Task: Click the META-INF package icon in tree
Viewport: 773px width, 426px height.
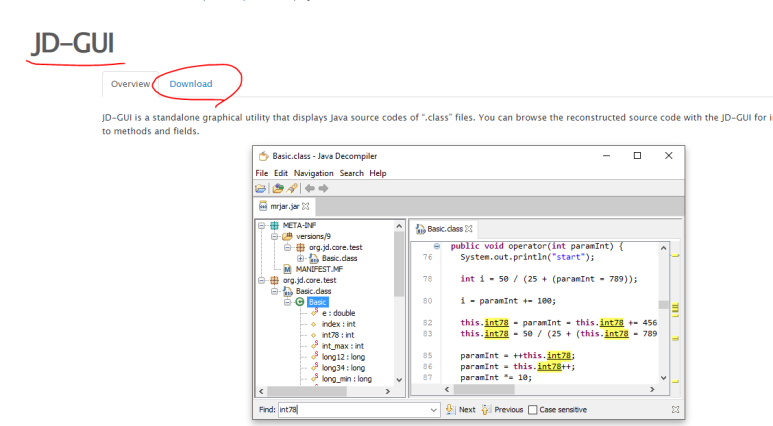Action: click(x=275, y=225)
